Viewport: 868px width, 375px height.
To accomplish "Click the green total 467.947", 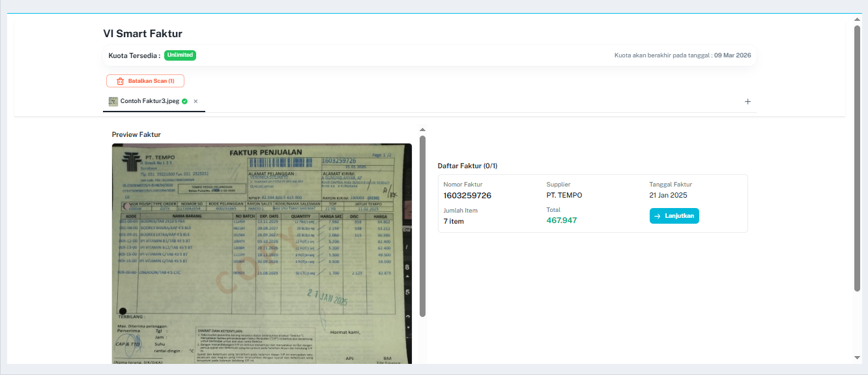I will (x=561, y=220).
